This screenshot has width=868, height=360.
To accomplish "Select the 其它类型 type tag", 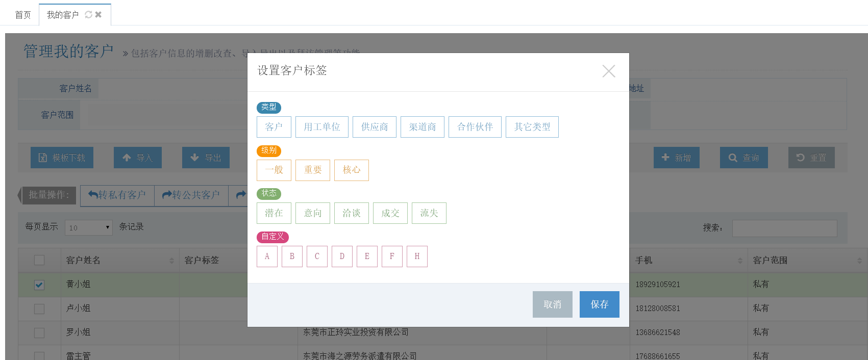I will pos(532,127).
